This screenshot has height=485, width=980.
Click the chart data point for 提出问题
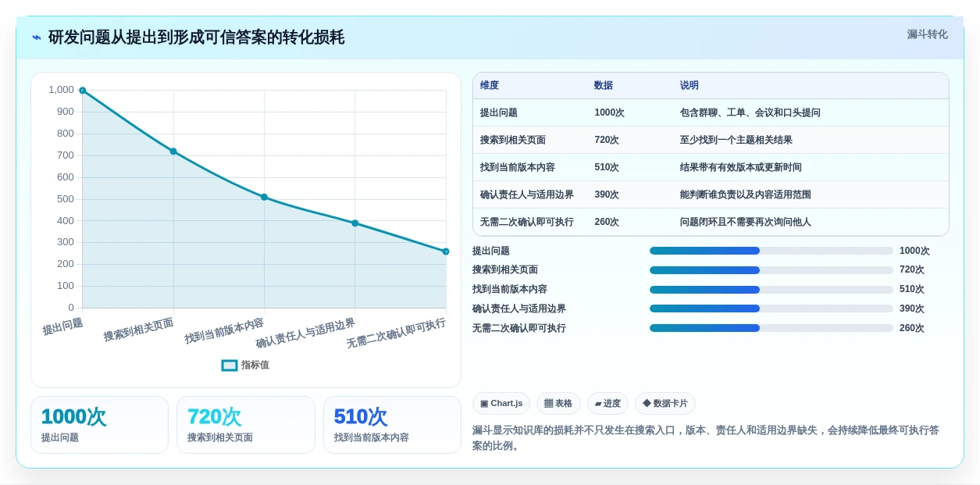82,91
